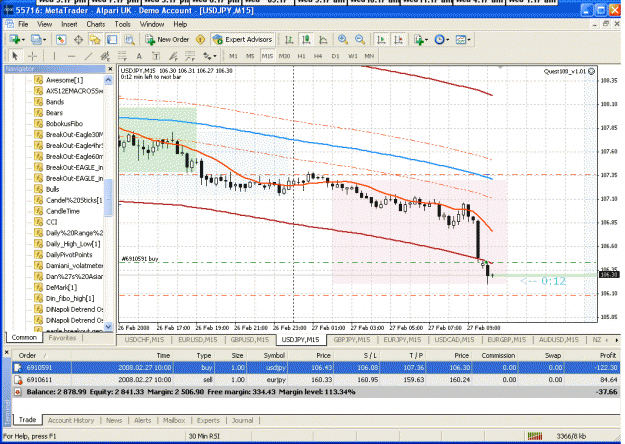Select the Horizontal Line drawing tool
625x444 pixels.
(x=71, y=56)
